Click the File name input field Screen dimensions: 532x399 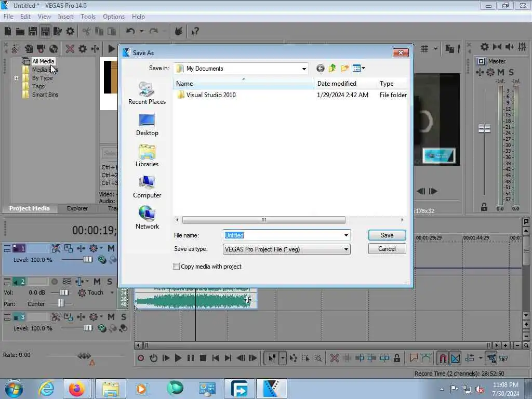click(x=283, y=235)
